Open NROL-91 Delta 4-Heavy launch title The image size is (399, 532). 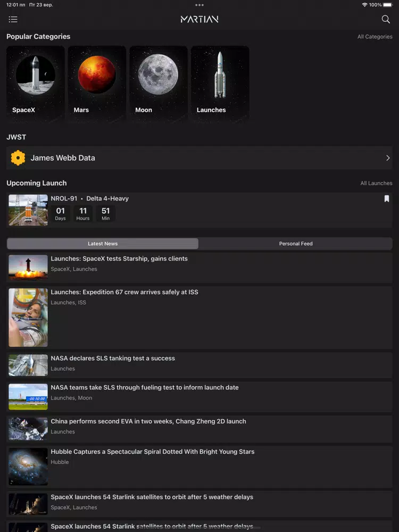[x=89, y=198]
